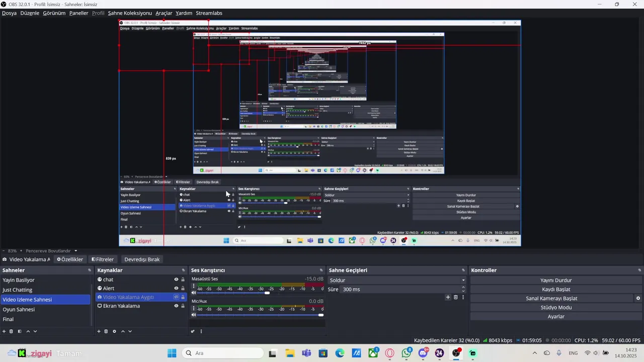644x362 pixels.
Task: Toggle lock on Ekran Yakalama source
Action: (x=183, y=306)
